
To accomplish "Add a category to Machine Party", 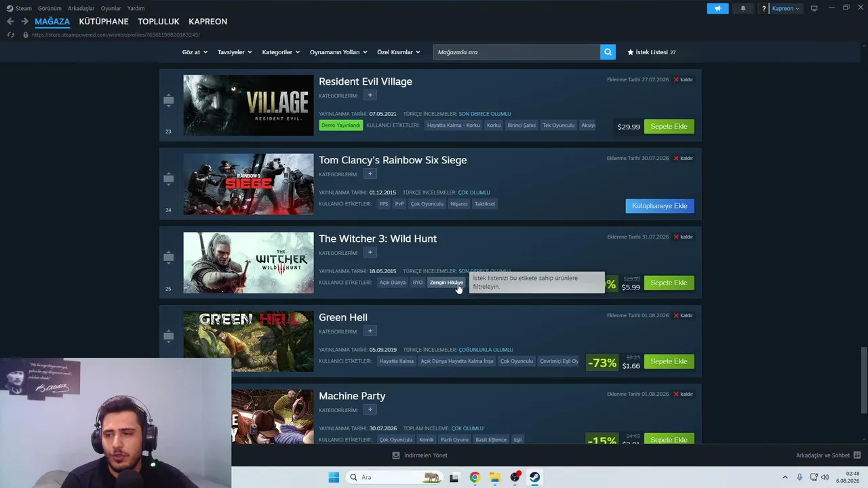I will 370,410.
